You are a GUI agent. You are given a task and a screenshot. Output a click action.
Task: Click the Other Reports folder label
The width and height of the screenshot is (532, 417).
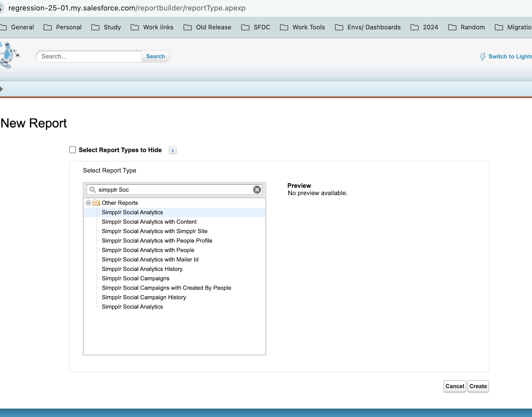[120, 203]
